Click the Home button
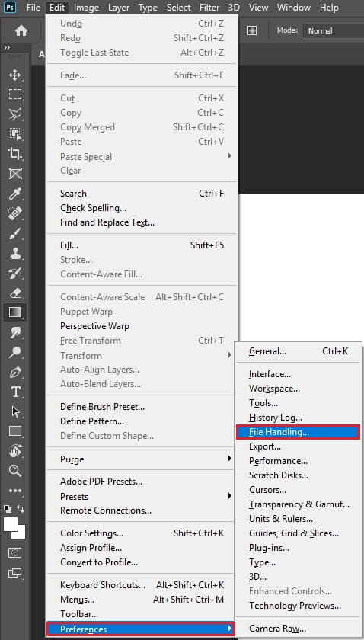The image size is (364, 640). pyautogui.click(x=21, y=30)
